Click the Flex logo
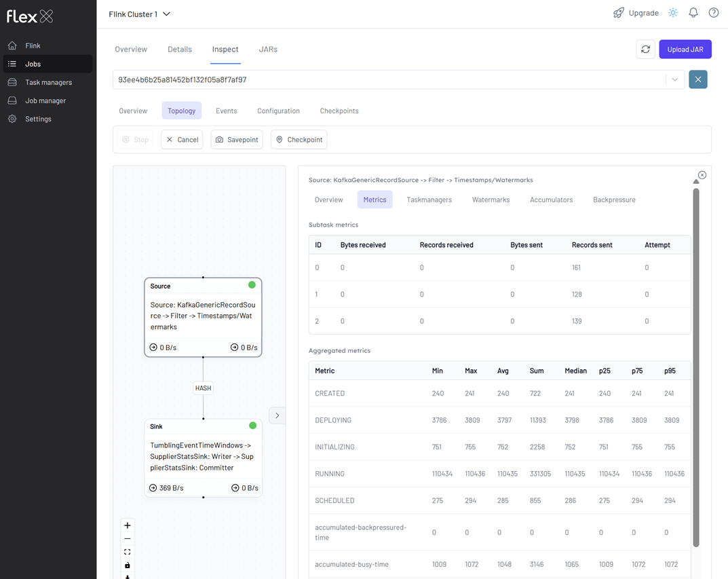728x579 pixels. pos(30,17)
